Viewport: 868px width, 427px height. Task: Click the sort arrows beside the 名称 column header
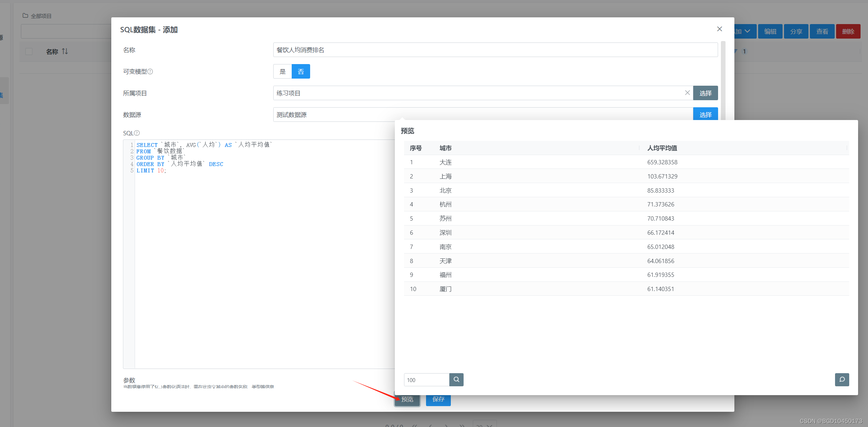coord(65,51)
